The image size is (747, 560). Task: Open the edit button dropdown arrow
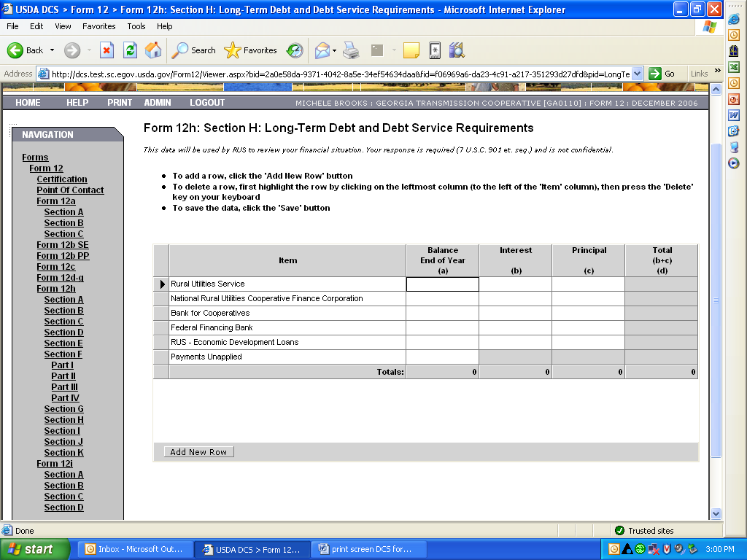(393, 50)
